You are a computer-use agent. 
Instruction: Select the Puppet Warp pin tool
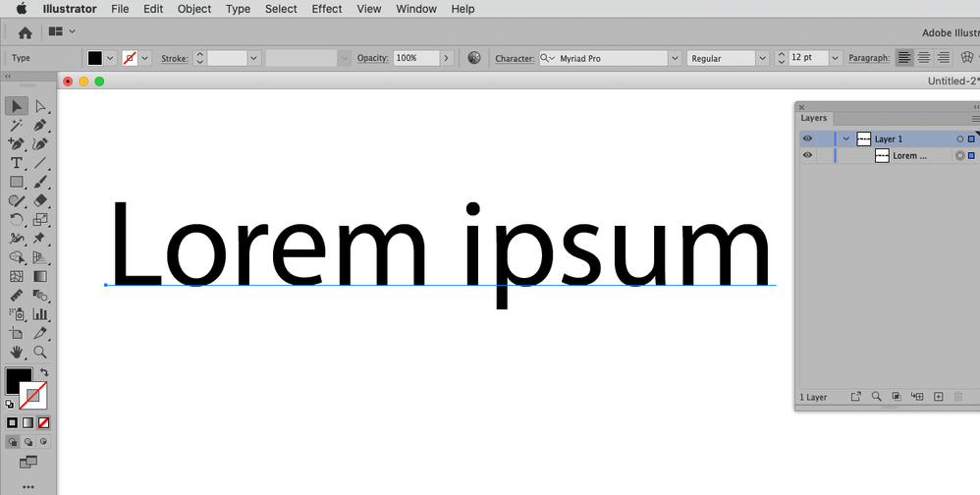tap(40, 238)
